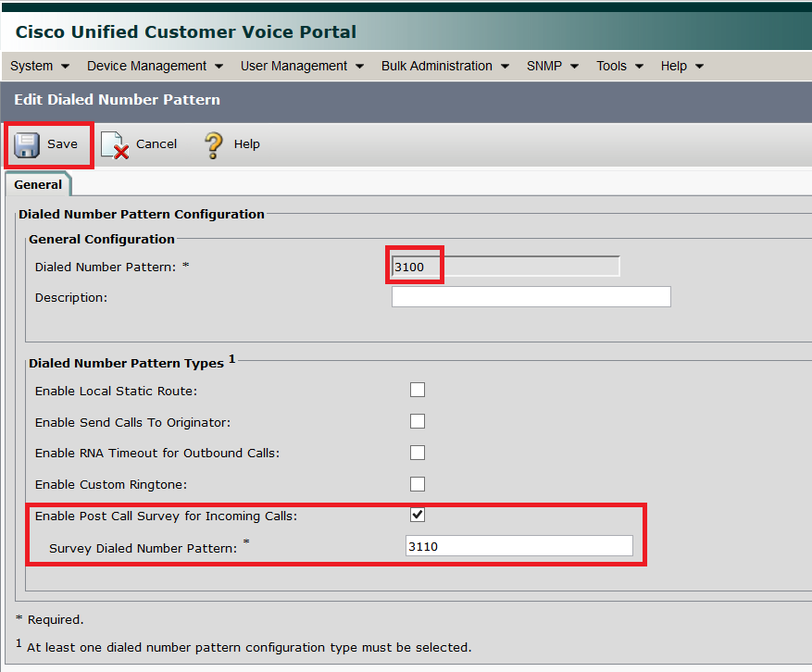Enable Send Calls To Originator
The image size is (812, 672).
(418, 421)
